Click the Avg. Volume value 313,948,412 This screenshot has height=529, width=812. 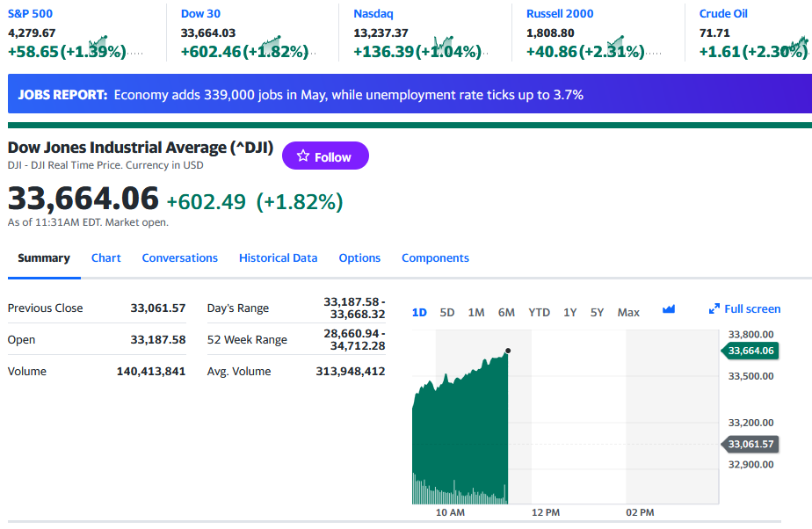tap(350, 371)
